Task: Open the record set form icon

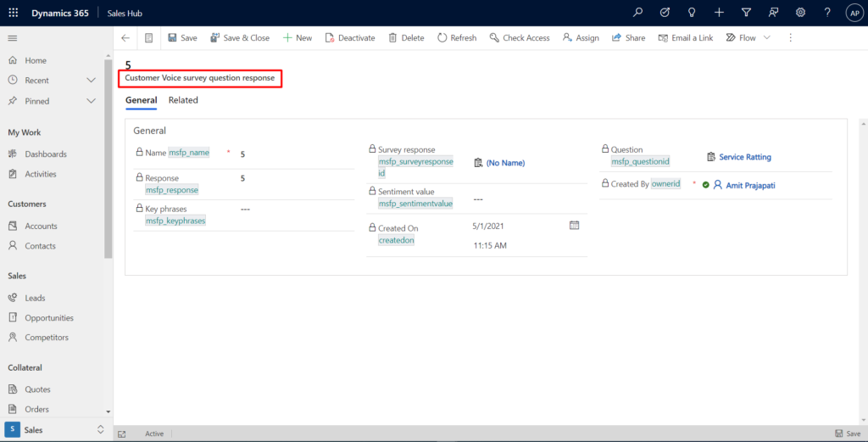Action: pos(148,37)
